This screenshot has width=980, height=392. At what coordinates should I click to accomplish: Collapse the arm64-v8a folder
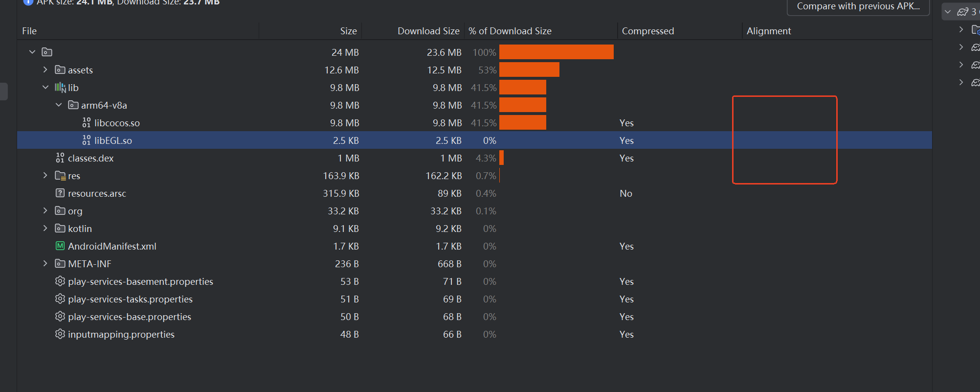(59, 105)
